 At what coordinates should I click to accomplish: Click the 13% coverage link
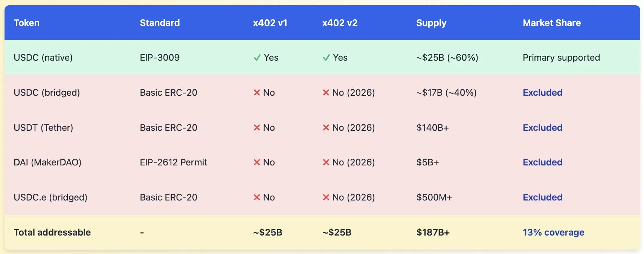[x=553, y=233]
